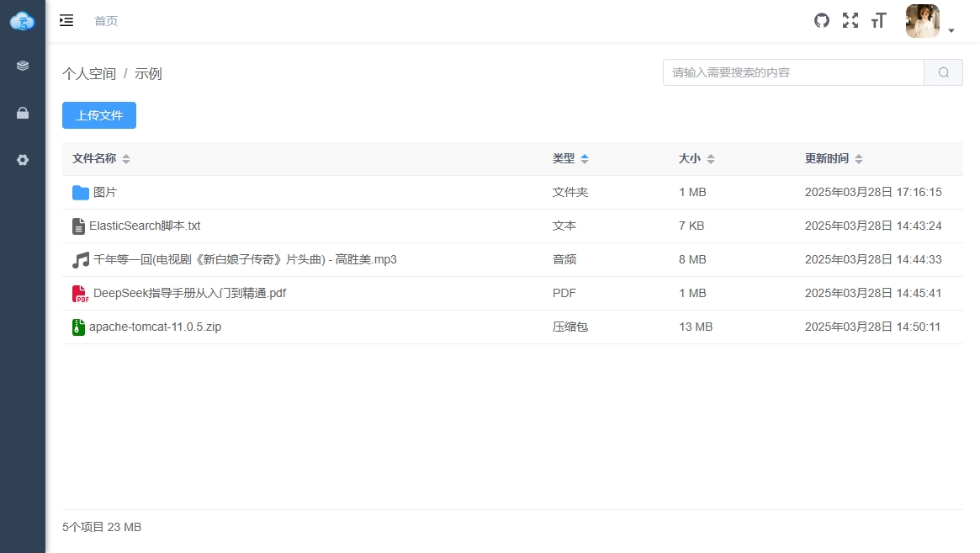Click the cloud logo in the sidebar
The height and width of the screenshot is (553, 980).
[x=23, y=21]
